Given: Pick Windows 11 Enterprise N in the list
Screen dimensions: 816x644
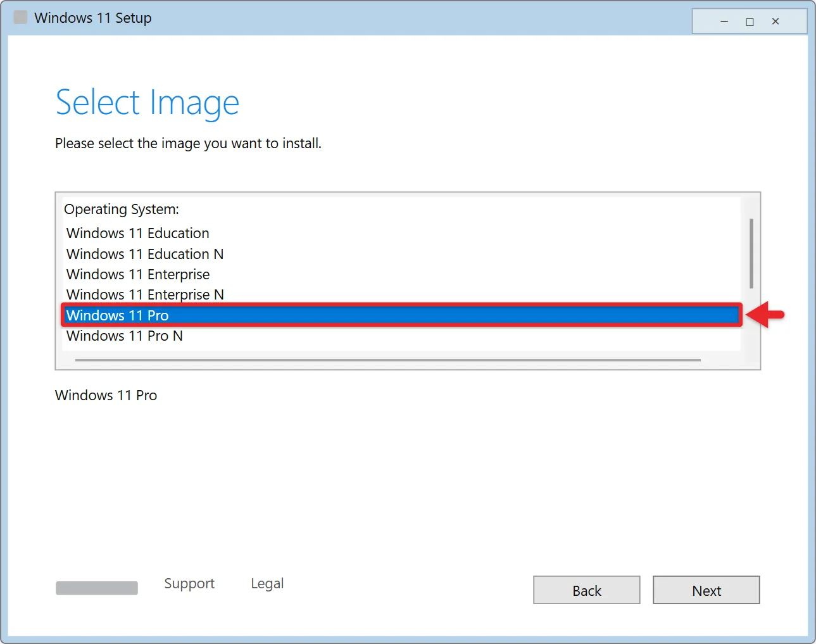Looking at the screenshot, I should click(x=403, y=294).
